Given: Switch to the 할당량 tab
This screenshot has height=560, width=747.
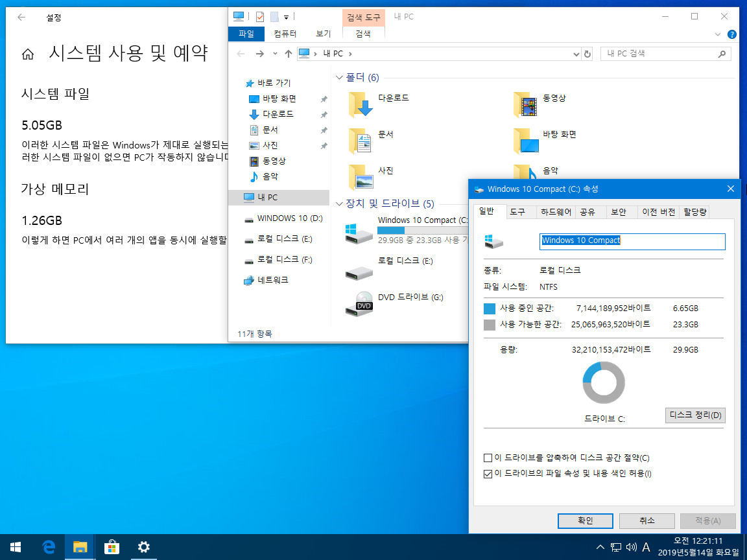Looking at the screenshot, I should [695, 213].
